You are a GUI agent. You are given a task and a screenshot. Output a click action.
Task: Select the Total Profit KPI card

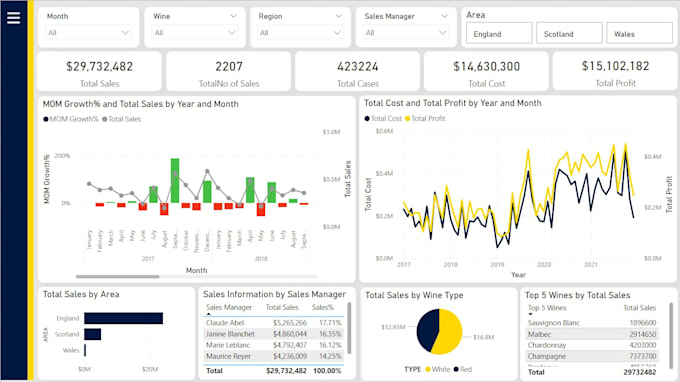pos(615,71)
